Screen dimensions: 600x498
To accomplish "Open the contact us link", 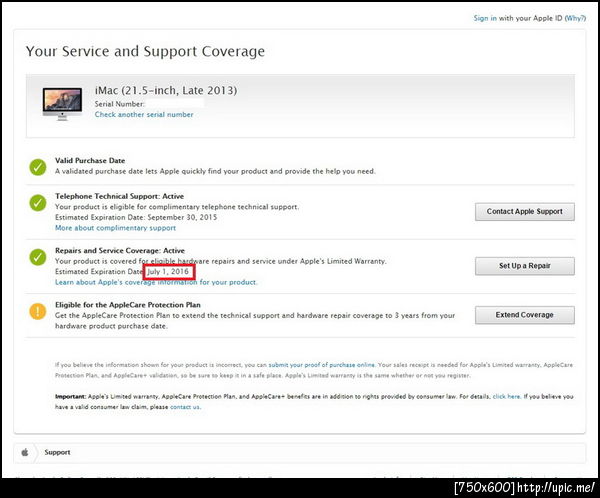I will [185, 407].
